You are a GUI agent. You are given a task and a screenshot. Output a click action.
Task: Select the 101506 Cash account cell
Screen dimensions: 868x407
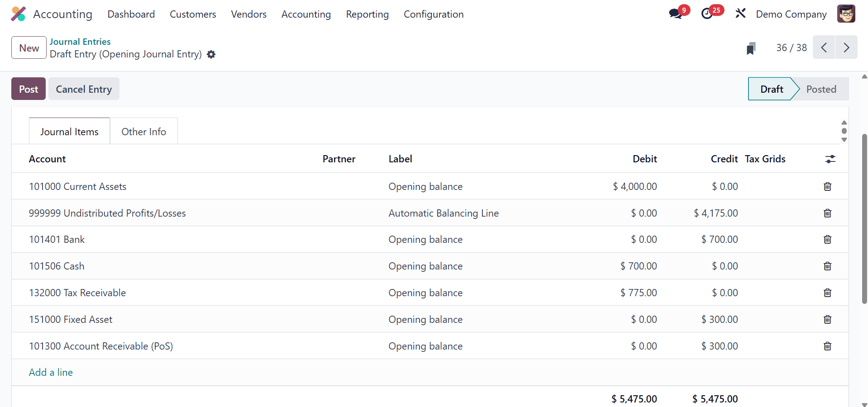click(57, 266)
